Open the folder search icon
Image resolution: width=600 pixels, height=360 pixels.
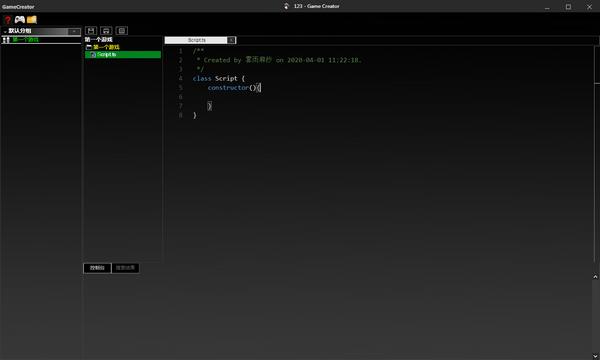32,20
